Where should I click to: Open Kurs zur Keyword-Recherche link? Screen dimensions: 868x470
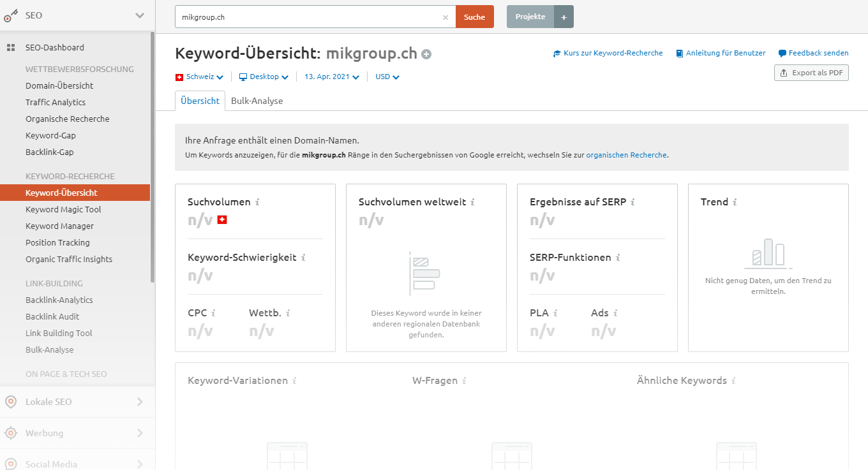coord(613,54)
